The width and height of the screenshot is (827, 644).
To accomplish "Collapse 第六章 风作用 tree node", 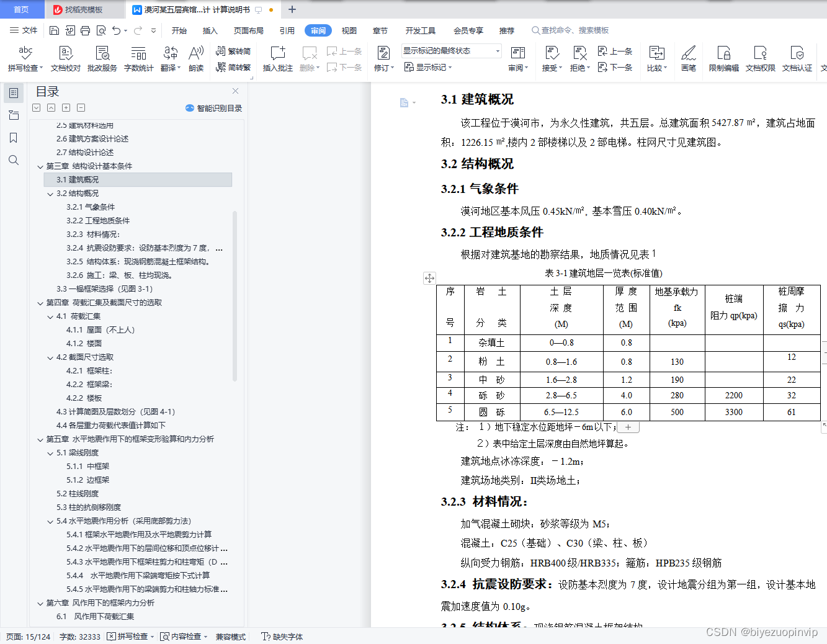I will click(x=40, y=603).
